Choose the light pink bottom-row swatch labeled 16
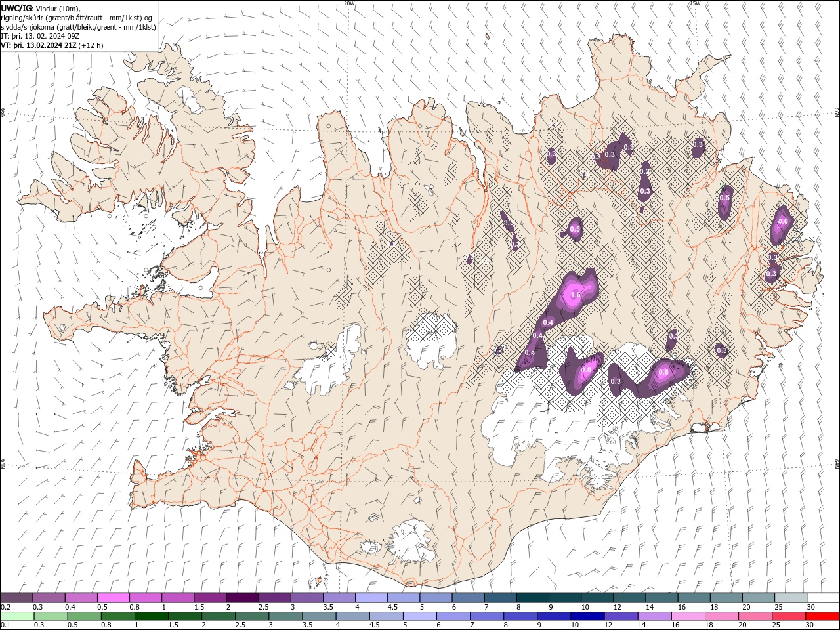The width and height of the screenshot is (840, 630). point(688,616)
